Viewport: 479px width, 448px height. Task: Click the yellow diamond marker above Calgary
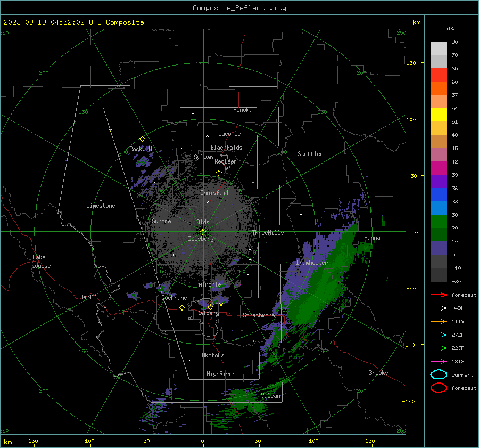pyautogui.click(x=210, y=307)
